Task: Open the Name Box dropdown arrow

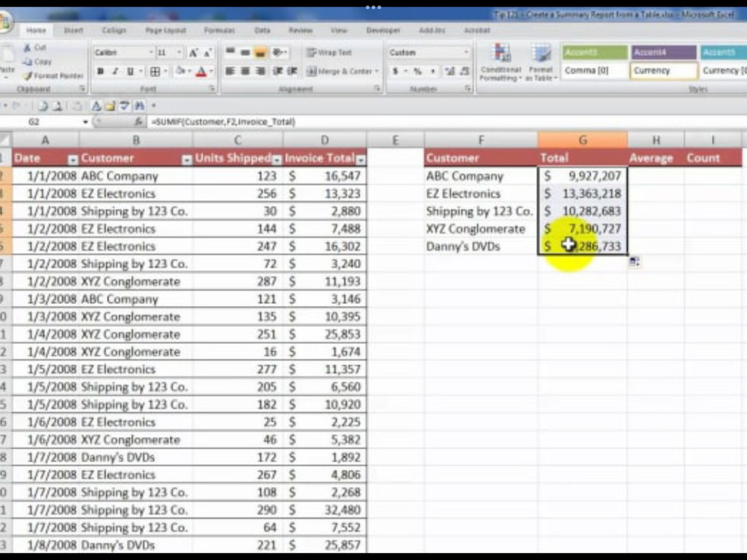Action: 85,122
